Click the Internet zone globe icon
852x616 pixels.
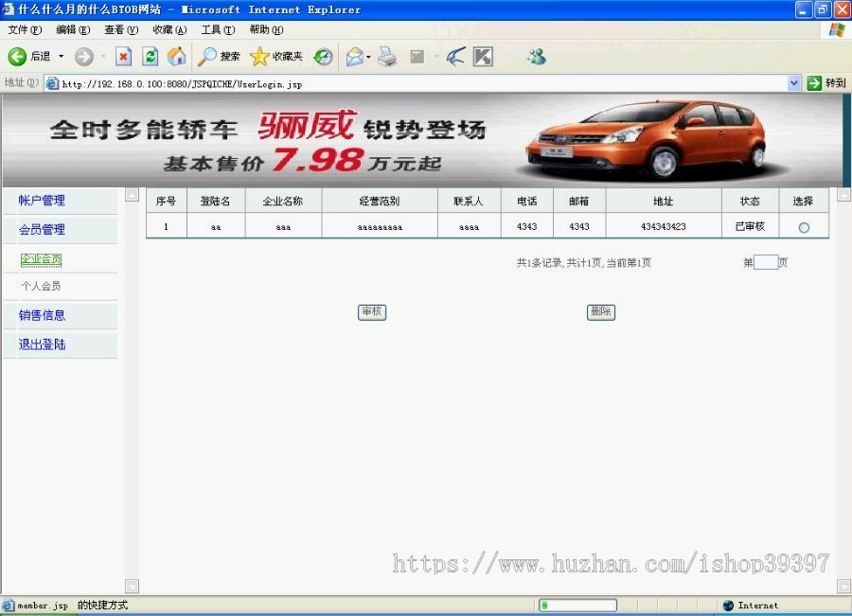(x=729, y=606)
